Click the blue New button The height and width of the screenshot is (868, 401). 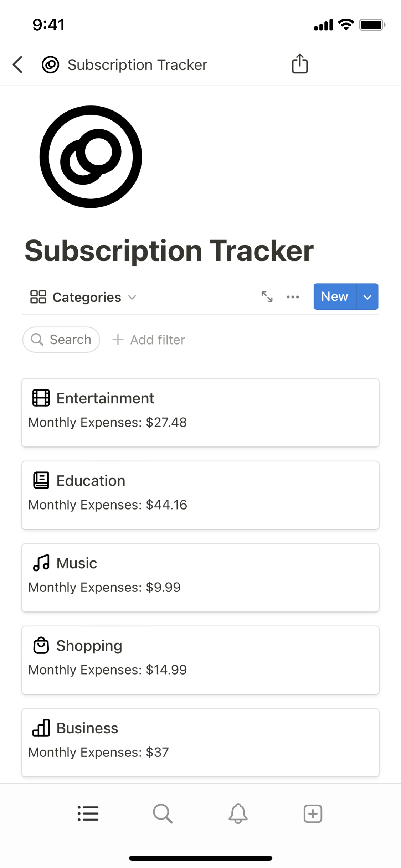coord(334,296)
